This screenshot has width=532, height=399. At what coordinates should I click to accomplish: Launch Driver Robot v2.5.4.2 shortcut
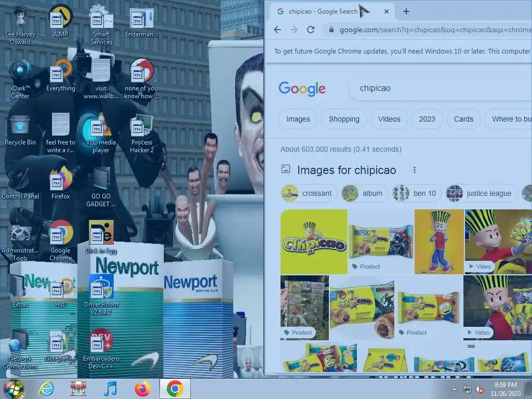pos(101,295)
